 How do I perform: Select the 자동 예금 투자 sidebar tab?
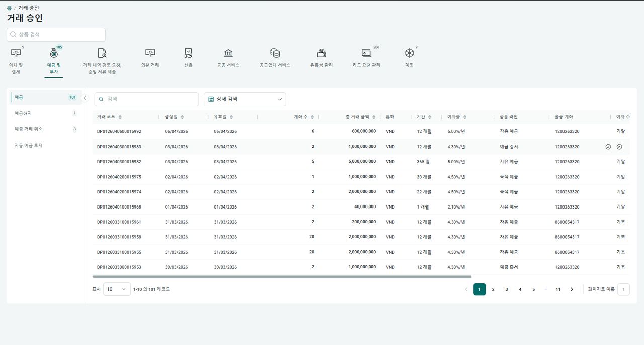pos(45,145)
